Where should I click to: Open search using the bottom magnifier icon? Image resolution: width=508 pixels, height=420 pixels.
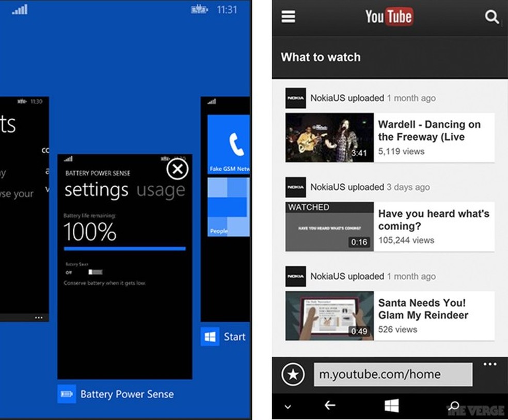point(454,406)
